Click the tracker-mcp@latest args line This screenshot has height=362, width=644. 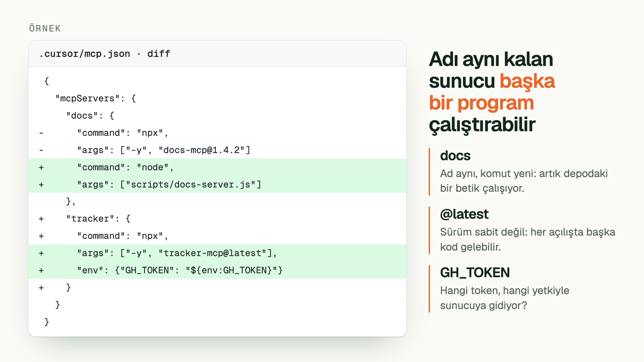click(217, 253)
